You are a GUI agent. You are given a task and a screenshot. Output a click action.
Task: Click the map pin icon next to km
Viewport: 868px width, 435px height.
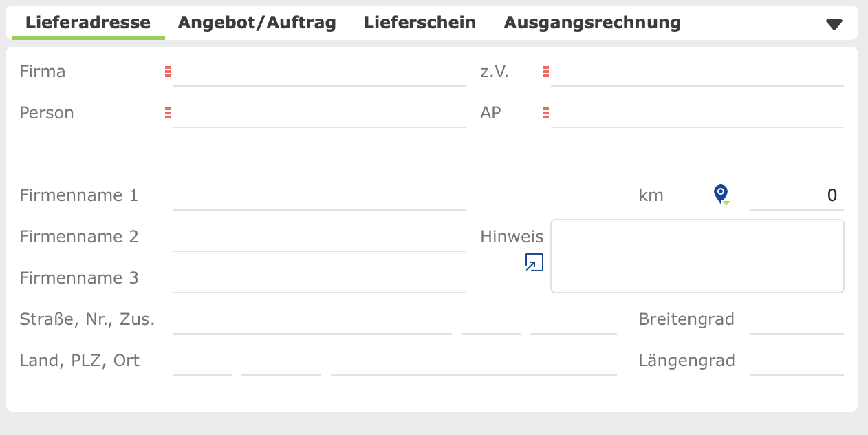click(721, 195)
